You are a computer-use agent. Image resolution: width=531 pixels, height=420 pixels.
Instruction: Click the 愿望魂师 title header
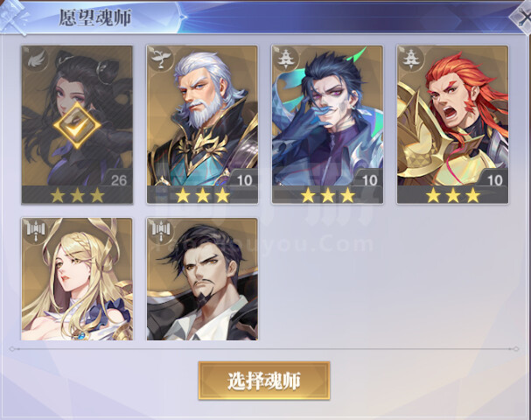(x=95, y=17)
